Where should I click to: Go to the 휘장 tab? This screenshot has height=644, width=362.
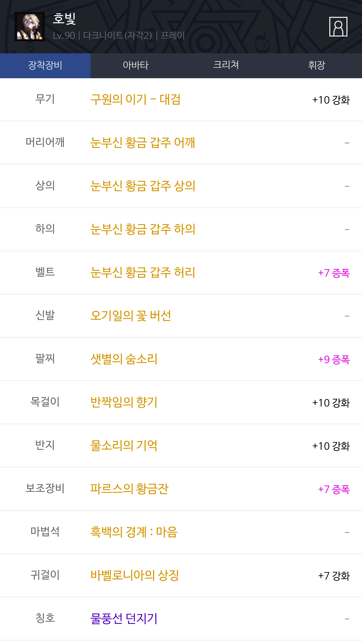pyautogui.click(x=316, y=65)
